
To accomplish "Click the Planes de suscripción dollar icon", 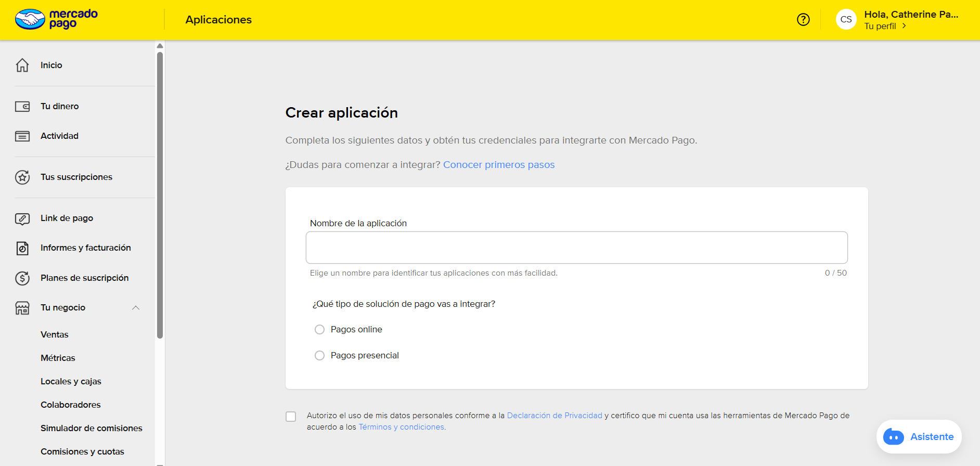I will [22, 278].
